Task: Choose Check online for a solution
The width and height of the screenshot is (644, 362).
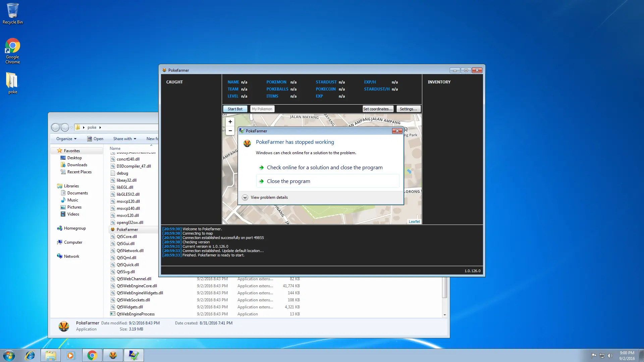Action: [x=324, y=168]
